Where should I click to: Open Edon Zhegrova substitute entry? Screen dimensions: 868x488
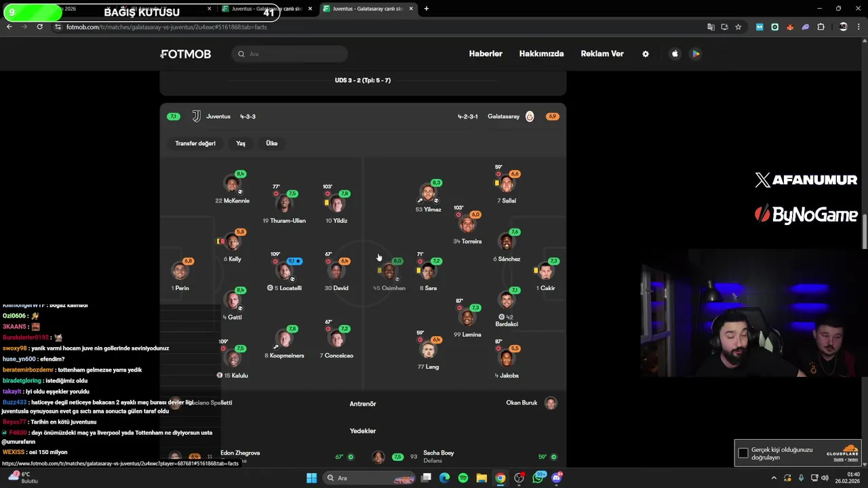[x=240, y=453]
